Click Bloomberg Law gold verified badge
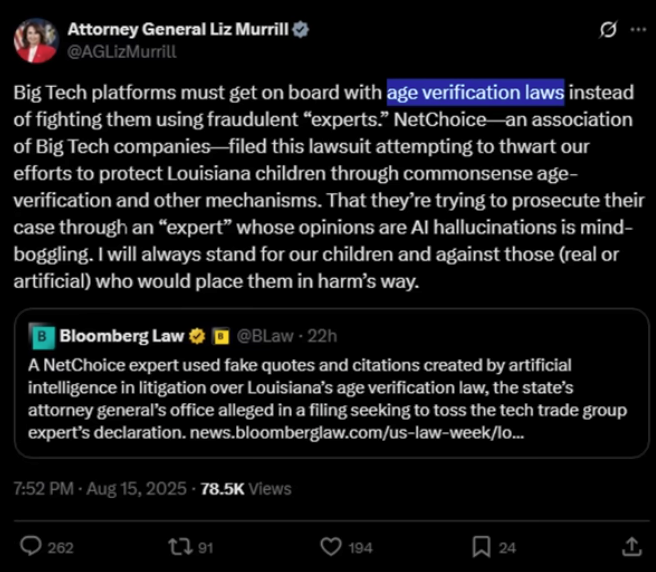 pos(198,335)
